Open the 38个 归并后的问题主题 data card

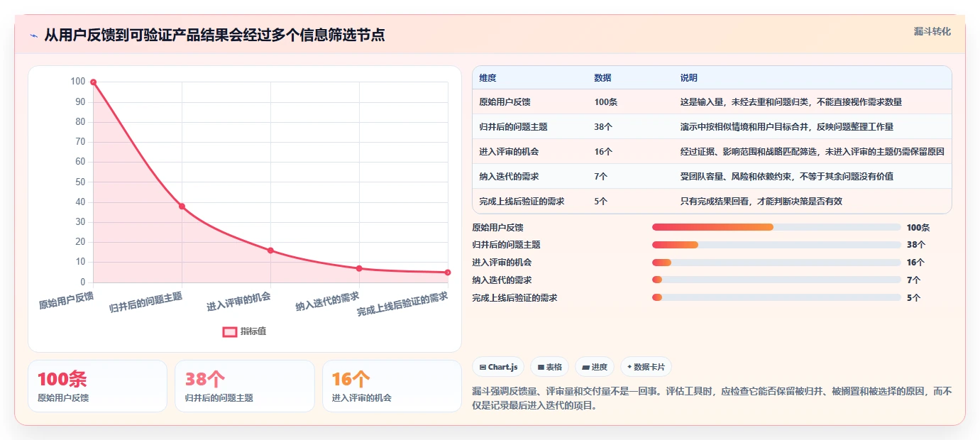coord(244,386)
